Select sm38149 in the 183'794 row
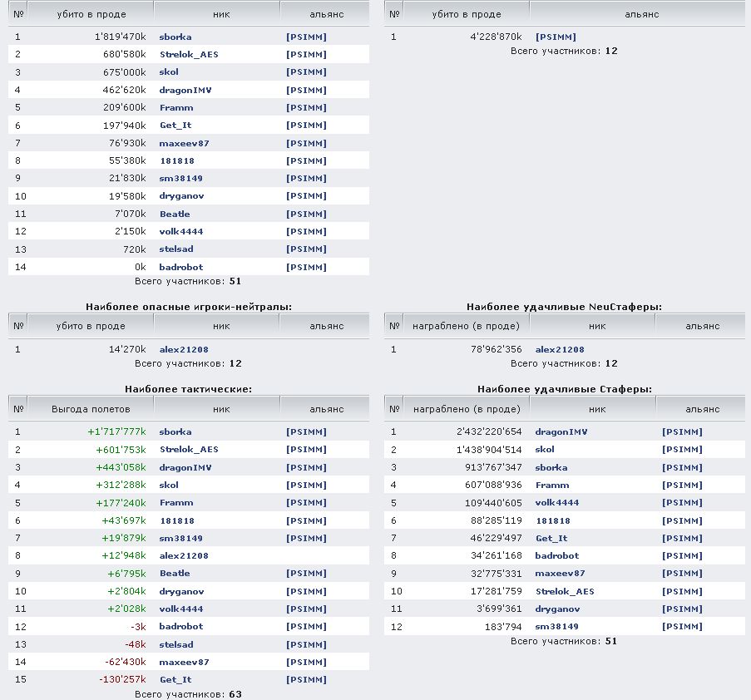 coord(557,627)
